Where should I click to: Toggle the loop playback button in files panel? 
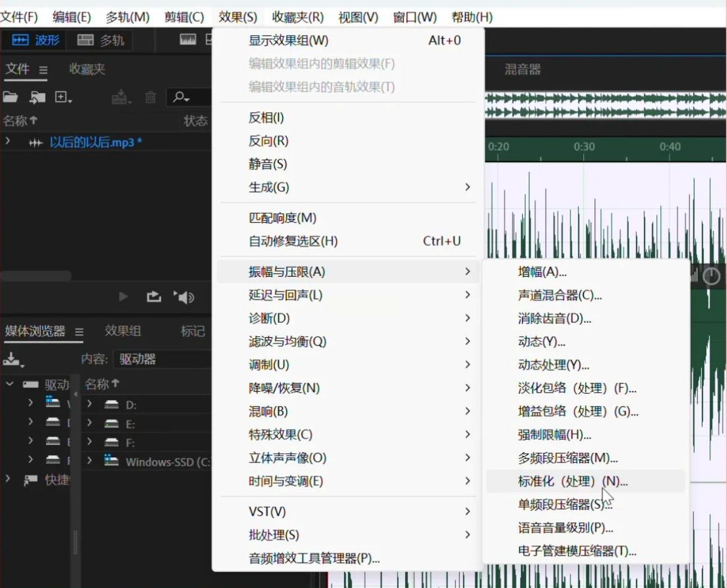[154, 297]
